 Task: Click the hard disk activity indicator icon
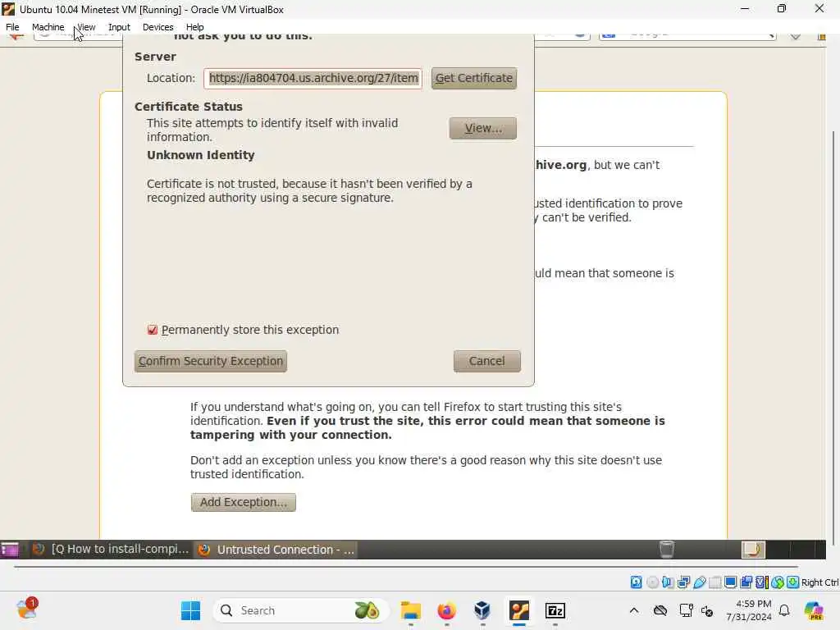[636, 582]
